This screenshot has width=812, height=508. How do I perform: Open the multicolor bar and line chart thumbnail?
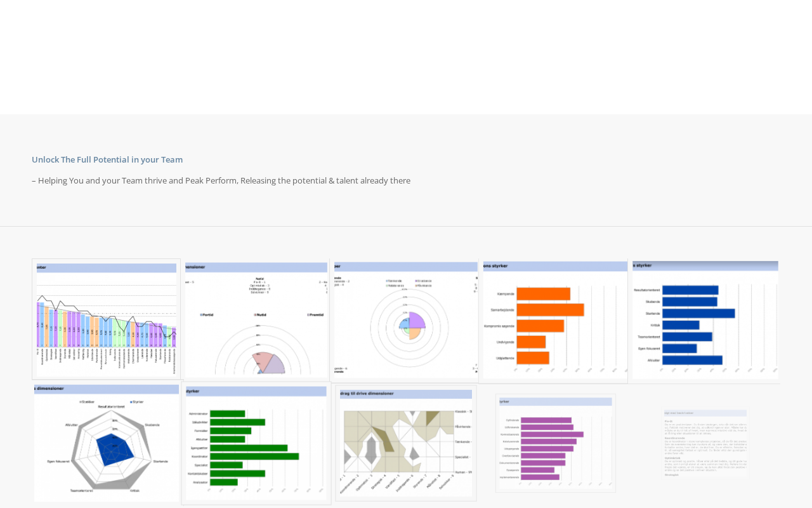click(107, 319)
